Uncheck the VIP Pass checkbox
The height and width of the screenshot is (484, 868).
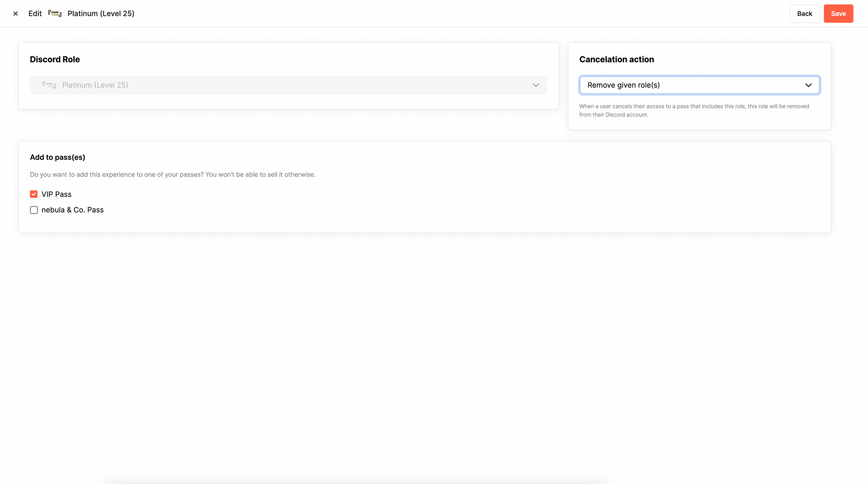(34, 194)
